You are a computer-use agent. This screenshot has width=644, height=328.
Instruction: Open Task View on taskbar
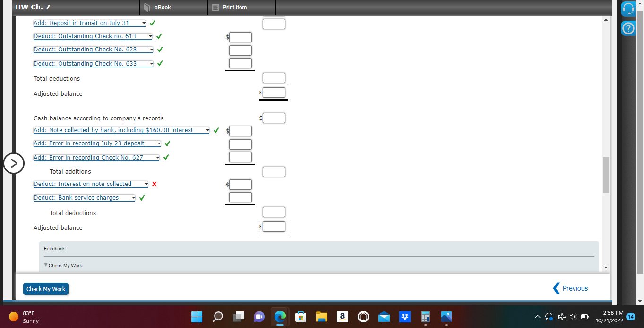239,317
